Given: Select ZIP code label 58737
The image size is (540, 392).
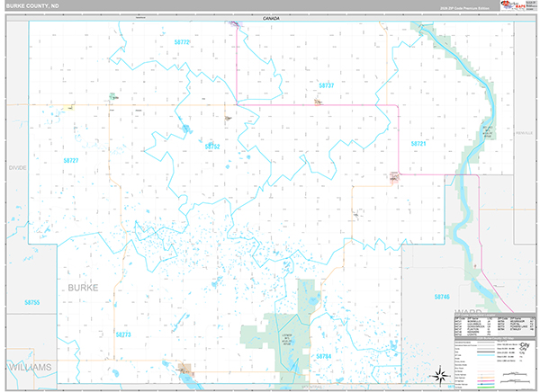Looking at the screenshot, I should pyautogui.click(x=326, y=85).
